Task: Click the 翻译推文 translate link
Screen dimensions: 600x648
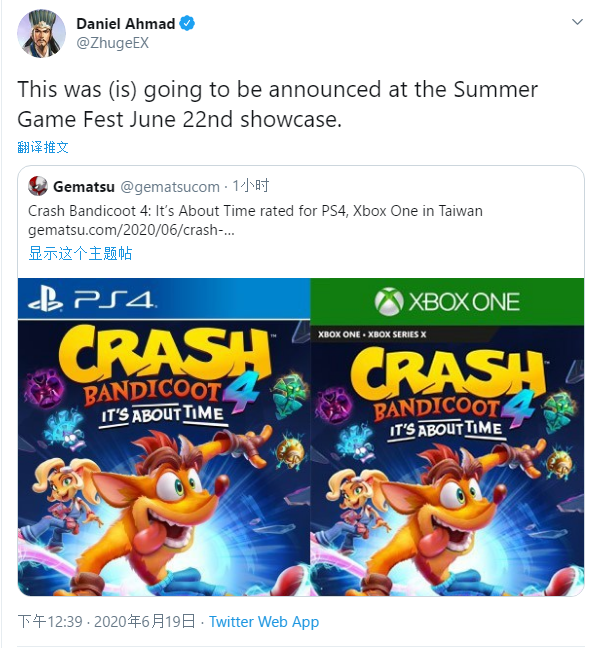Action: [43, 147]
